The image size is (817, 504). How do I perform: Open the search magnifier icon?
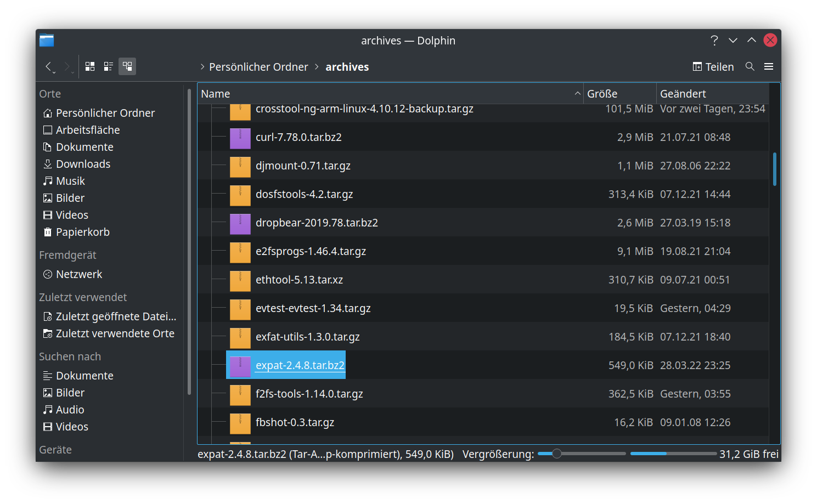coord(750,66)
